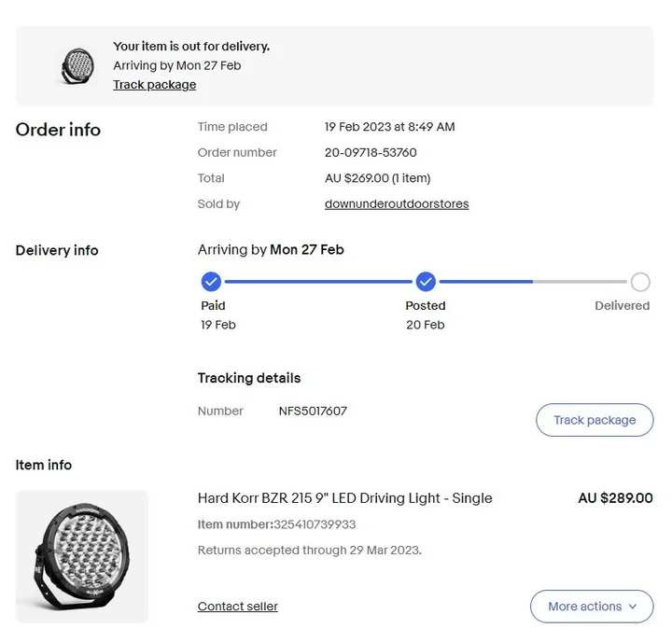Open seller downunderoutdoorstores profile link
The height and width of the screenshot is (642, 672).
(x=397, y=204)
